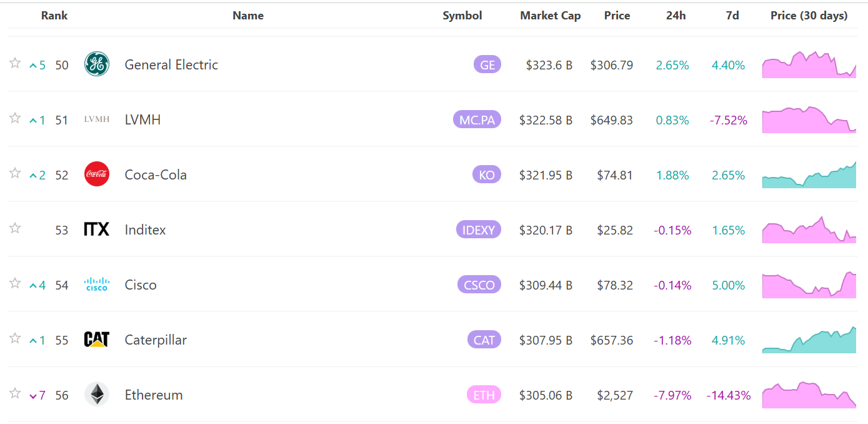868x424 pixels.
Task: Sort by Market Cap column header
Action: 550,16
